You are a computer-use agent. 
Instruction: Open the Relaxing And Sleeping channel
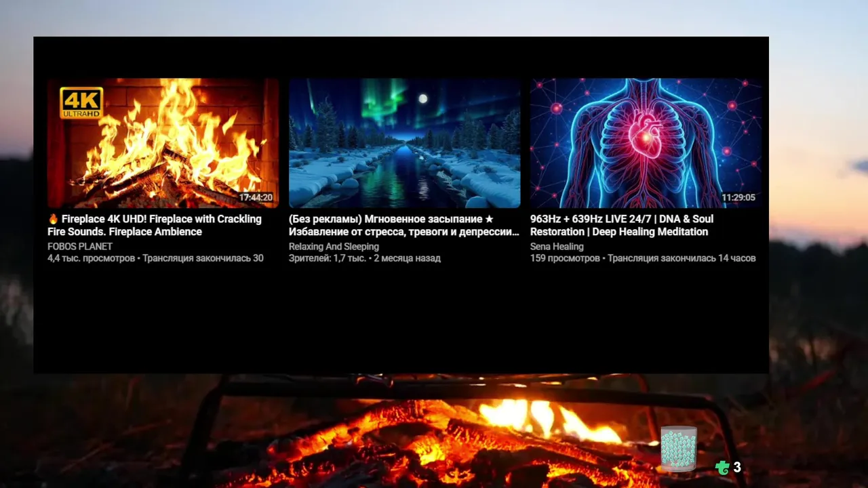(334, 247)
